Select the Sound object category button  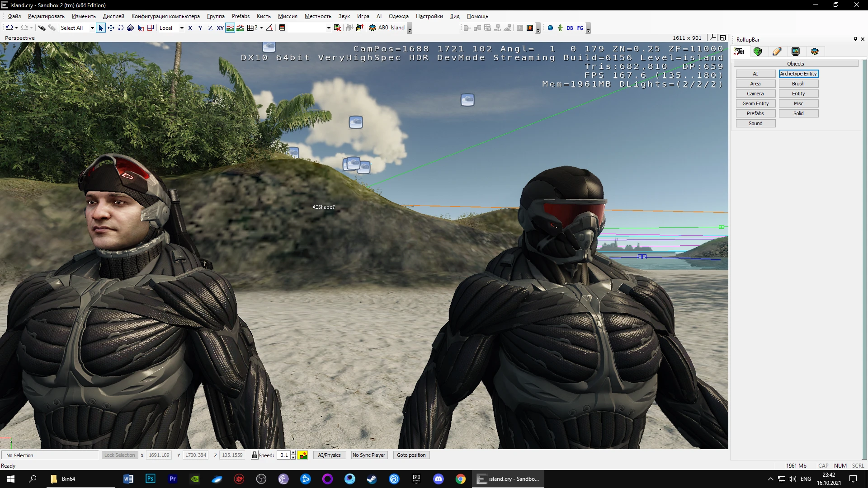(x=755, y=123)
